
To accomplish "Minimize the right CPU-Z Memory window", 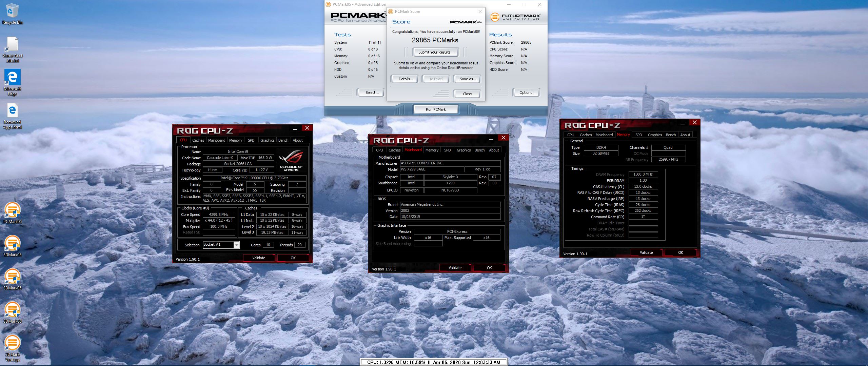I will 683,123.
